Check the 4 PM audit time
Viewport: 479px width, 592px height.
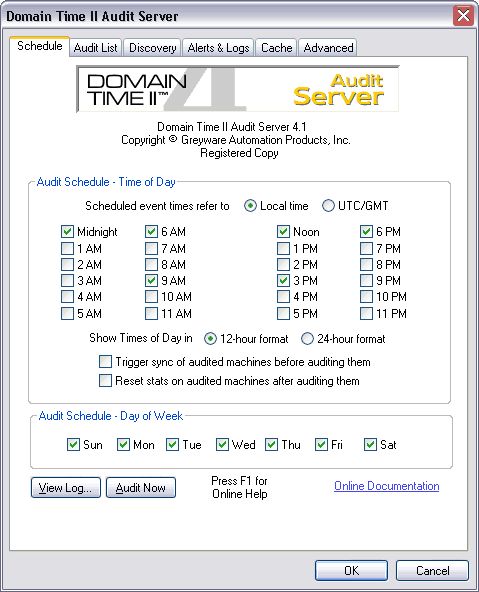[x=283, y=296]
